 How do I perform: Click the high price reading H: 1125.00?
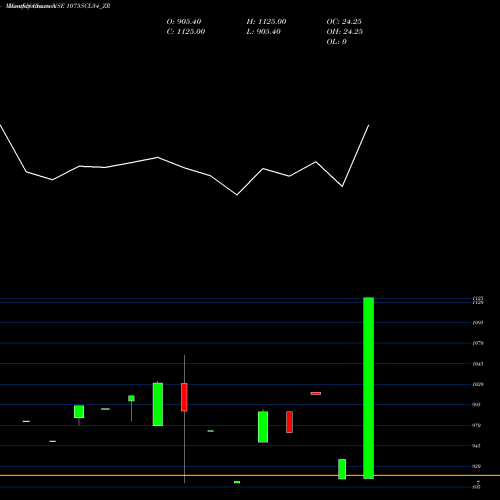(x=266, y=22)
